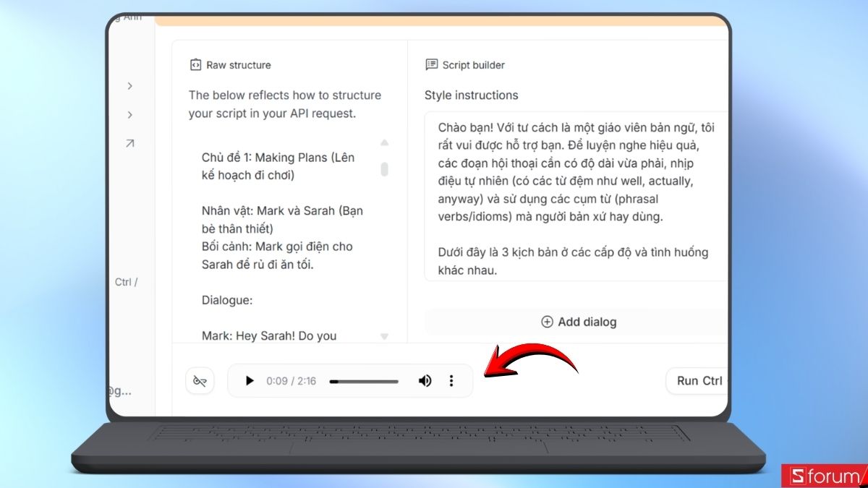Image resolution: width=868 pixels, height=488 pixels.
Task: Click the audio progress bar
Action: tap(364, 381)
